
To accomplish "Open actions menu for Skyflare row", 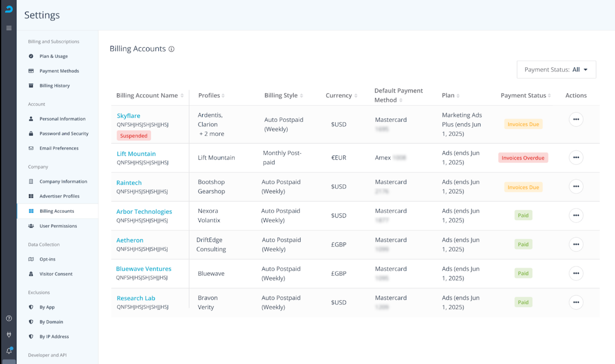I will 576,119.
